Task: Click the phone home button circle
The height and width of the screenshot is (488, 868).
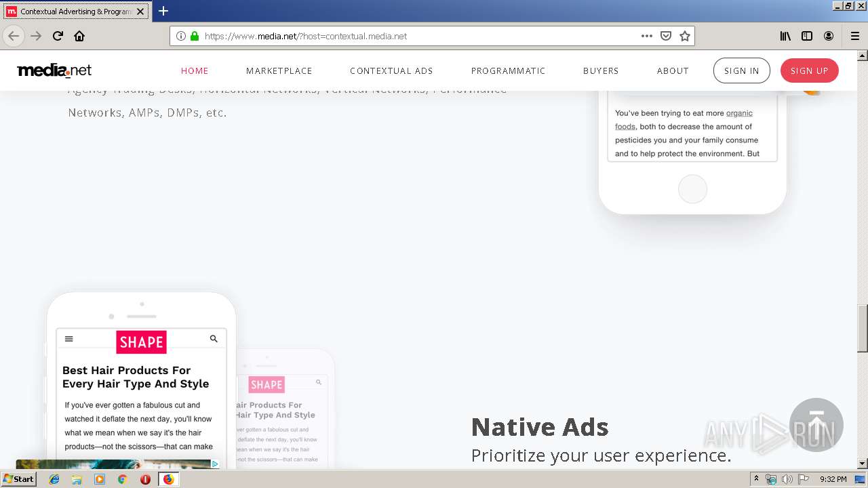Action: point(693,189)
